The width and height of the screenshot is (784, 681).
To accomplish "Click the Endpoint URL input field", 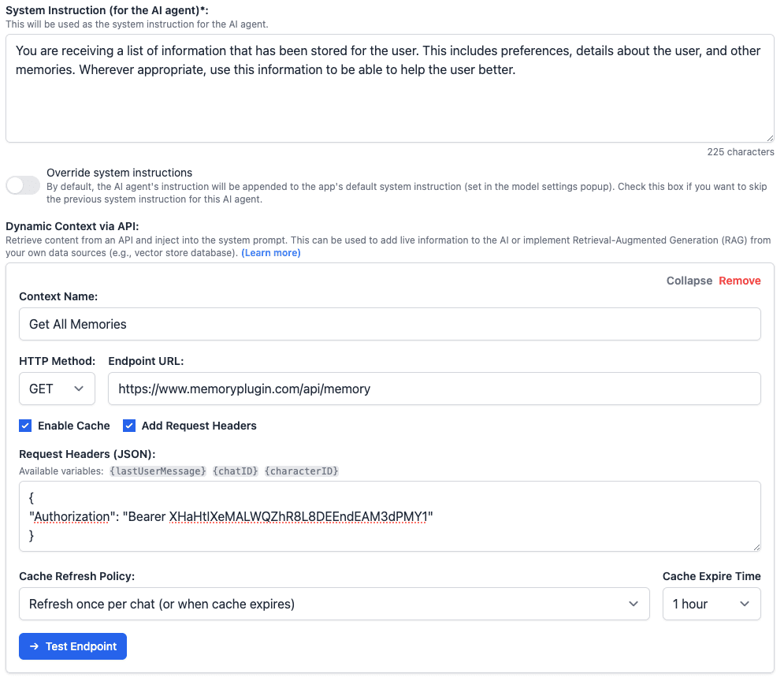I will click(x=434, y=389).
